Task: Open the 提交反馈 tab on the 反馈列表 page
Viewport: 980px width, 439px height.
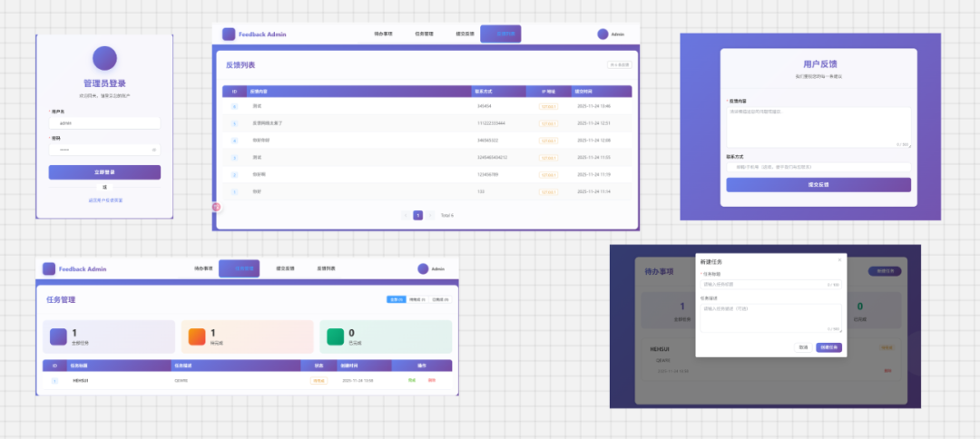Action: click(465, 34)
